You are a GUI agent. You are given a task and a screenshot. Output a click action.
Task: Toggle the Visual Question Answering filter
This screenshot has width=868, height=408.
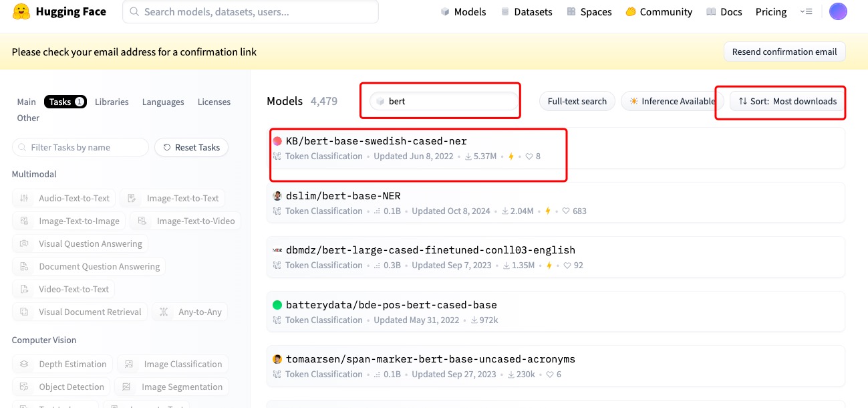(81, 244)
